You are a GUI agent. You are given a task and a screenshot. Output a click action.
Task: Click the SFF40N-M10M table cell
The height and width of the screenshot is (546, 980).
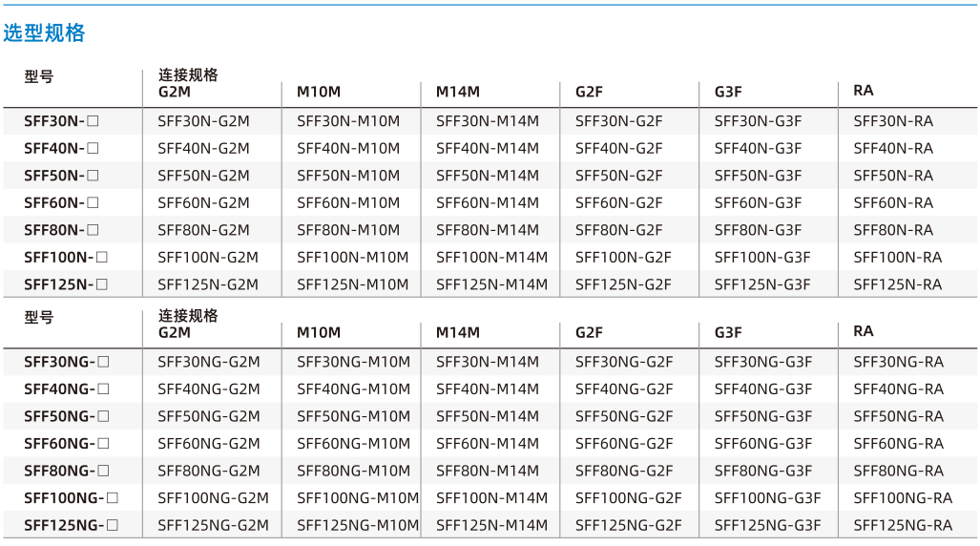[x=348, y=149]
